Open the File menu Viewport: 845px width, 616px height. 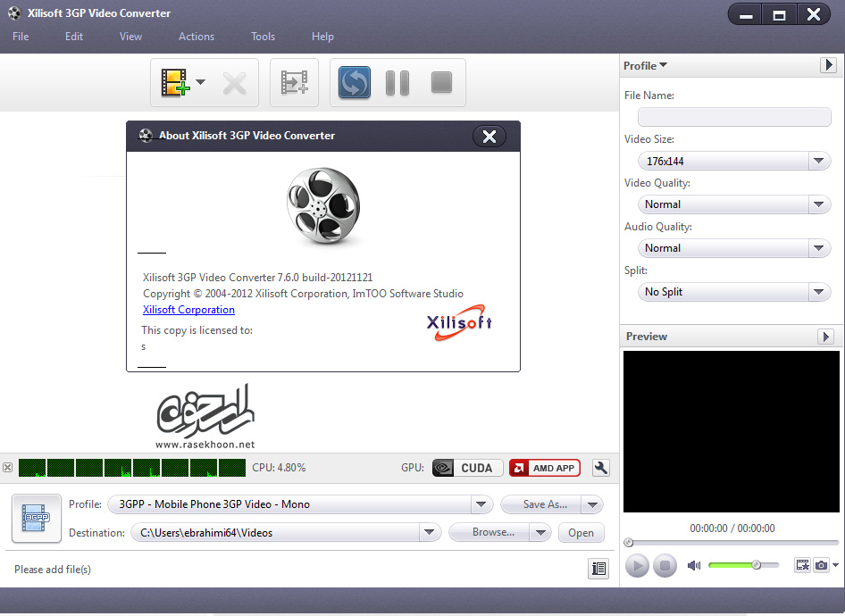click(x=21, y=37)
